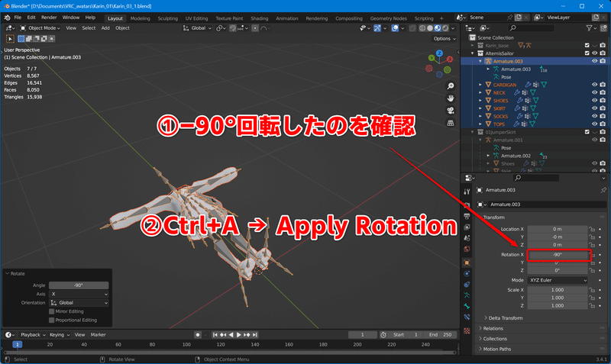
Task: Open the Marker menu in timeline
Action: point(99,335)
